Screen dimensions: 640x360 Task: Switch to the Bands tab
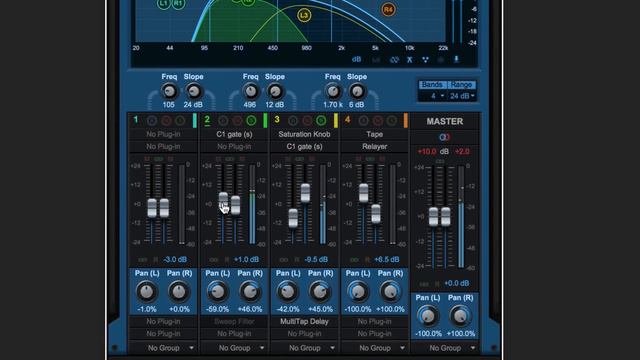(x=432, y=84)
